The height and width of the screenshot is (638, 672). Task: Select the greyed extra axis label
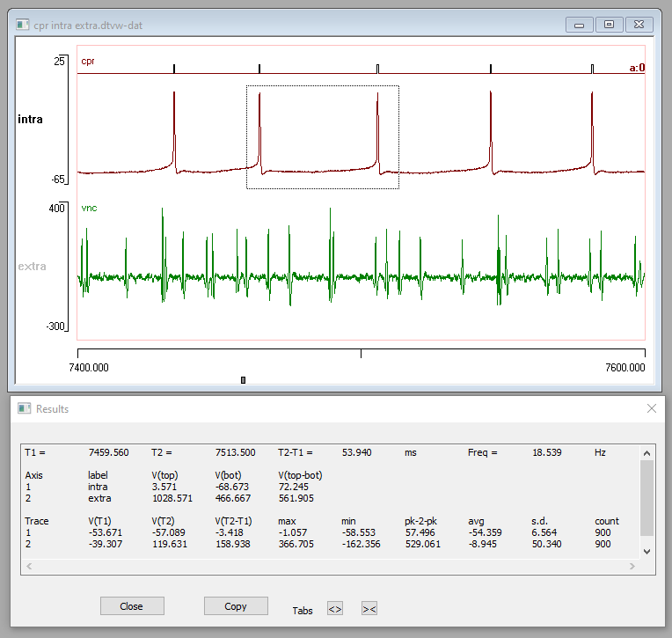[32, 266]
